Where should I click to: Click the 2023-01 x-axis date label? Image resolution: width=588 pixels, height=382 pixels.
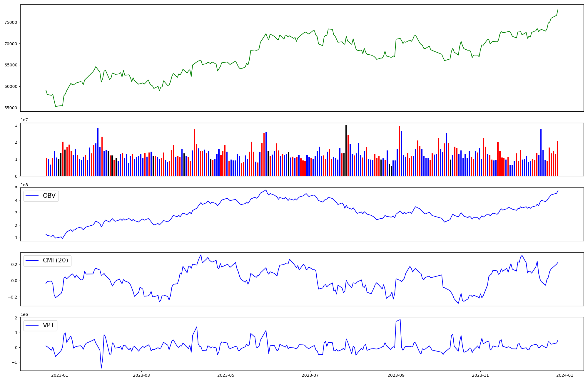click(x=60, y=375)
